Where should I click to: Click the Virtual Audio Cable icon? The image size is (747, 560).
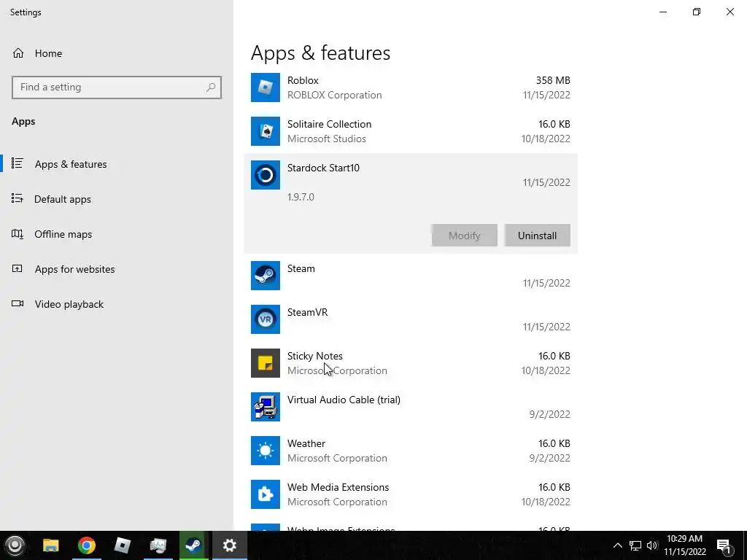[x=266, y=407]
